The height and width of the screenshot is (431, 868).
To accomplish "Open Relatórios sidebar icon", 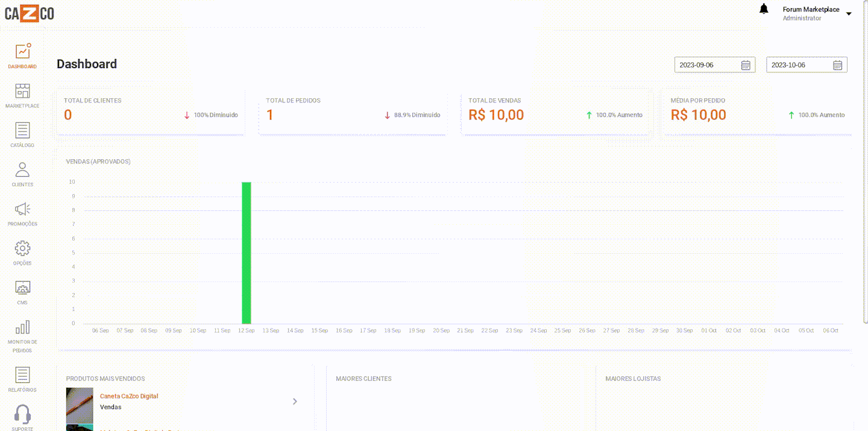I will pos(22,375).
